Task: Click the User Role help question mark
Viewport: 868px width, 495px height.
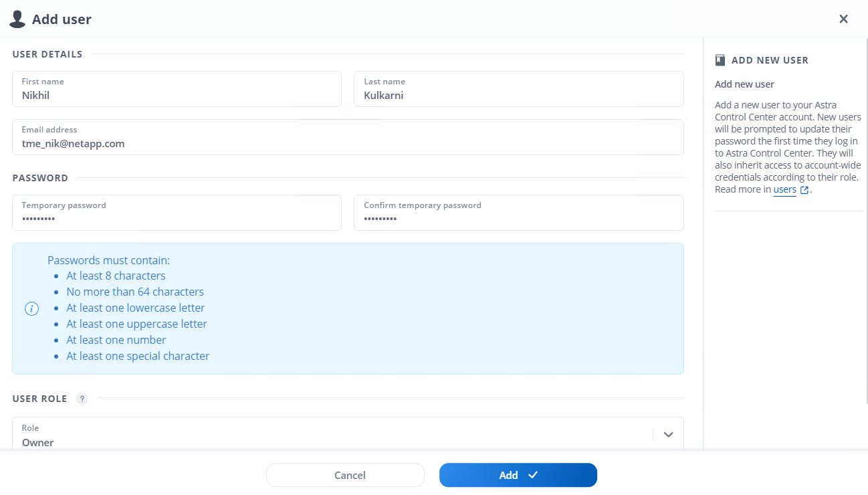Action: tap(82, 399)
